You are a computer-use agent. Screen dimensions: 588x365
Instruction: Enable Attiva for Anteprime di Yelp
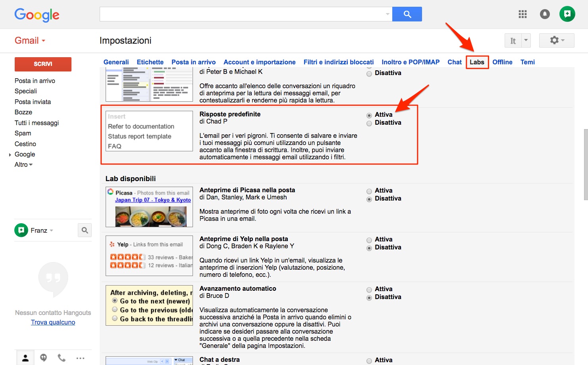click(369, 240)
